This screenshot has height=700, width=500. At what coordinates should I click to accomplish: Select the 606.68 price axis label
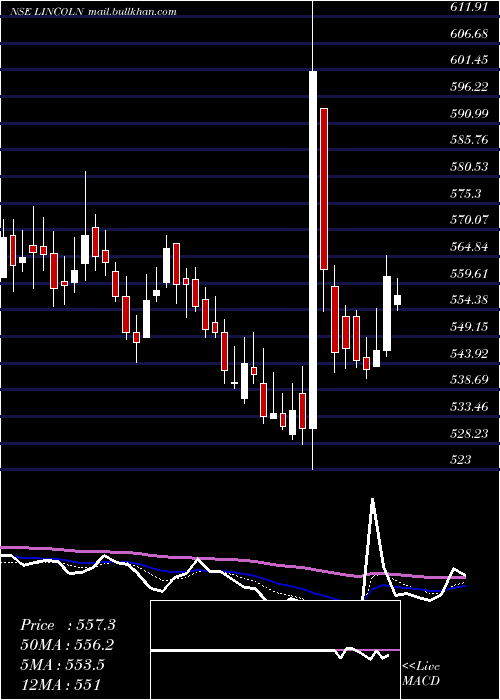point(469,33)
